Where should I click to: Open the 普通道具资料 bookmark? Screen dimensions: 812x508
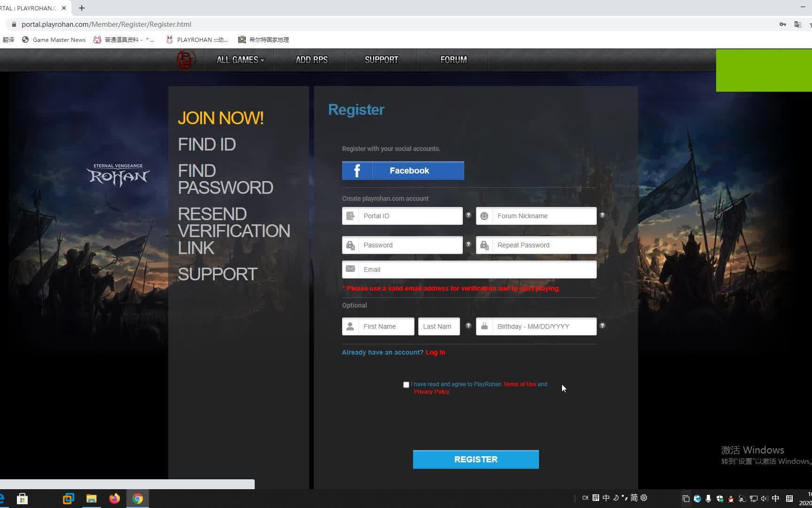[x=125, y=40]
